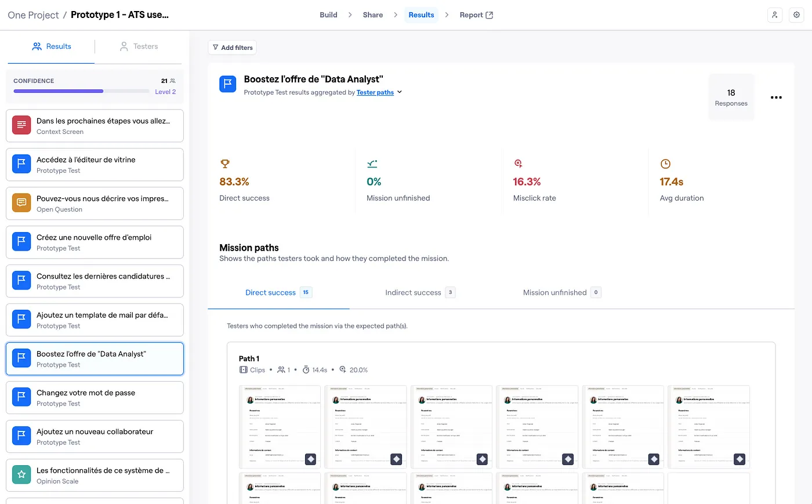Open the three-dots more options menu
The image size is (812, 504).
click(776, 97)
